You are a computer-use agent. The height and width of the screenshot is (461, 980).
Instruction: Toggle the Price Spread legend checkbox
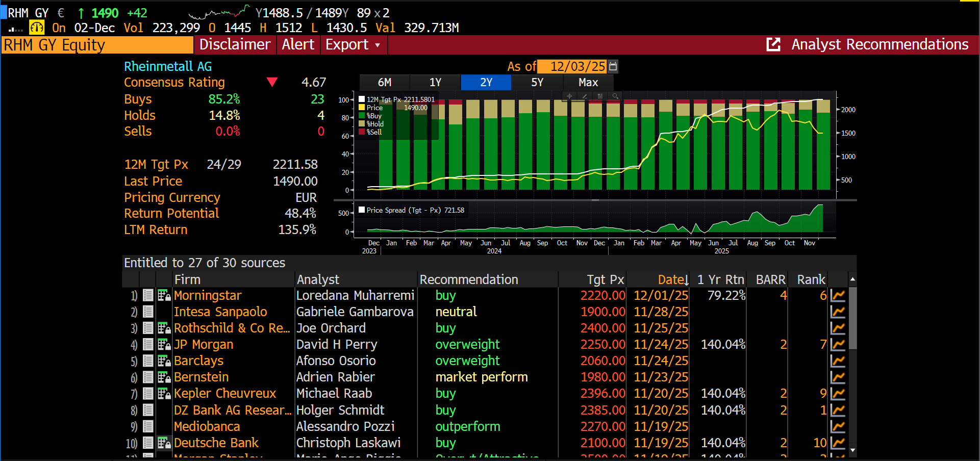click(x=362, y=210)
